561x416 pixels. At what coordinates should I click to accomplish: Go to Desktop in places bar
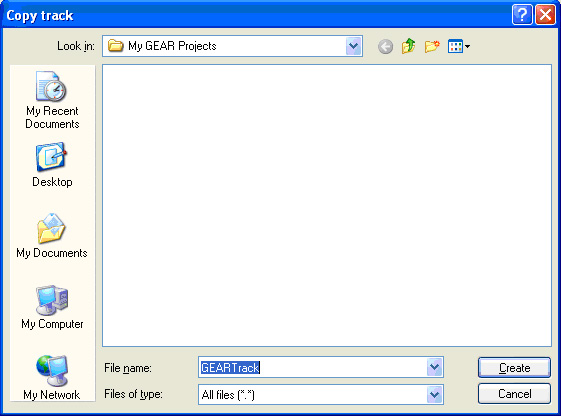coord(52,165)
